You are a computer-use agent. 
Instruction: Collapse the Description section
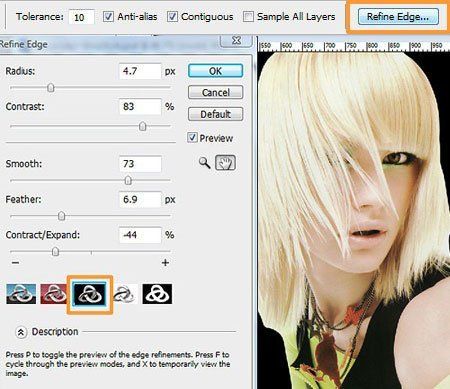pos(21,332)
